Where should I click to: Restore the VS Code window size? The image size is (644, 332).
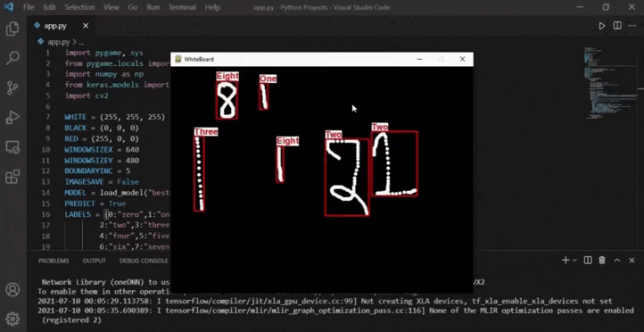[606, 7]
